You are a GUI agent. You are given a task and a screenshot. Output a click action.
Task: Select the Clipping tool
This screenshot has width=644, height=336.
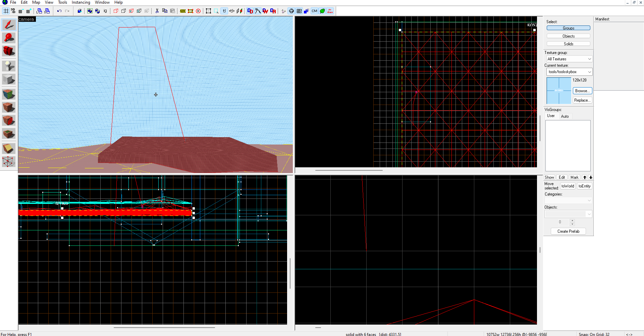(x=9, y=148)
